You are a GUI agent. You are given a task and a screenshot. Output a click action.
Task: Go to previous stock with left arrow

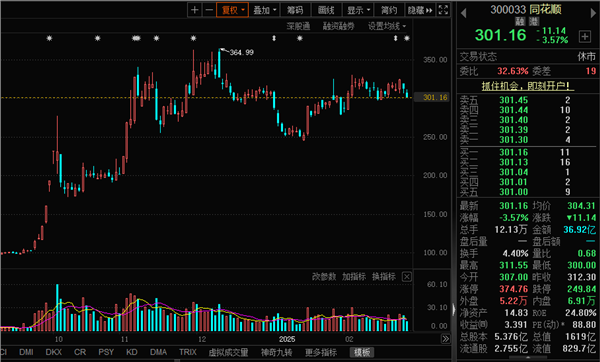pyautogui.click(x=463, y=13)
